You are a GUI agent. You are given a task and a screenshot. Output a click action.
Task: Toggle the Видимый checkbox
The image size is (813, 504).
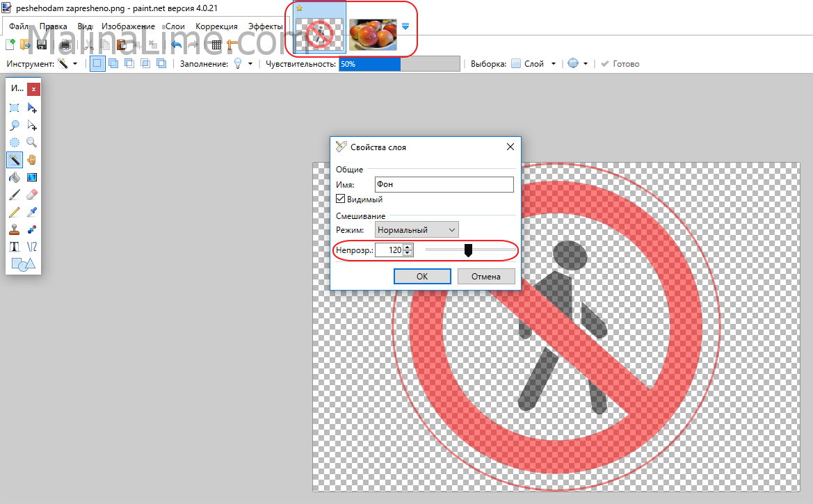(x=341, y=200)
